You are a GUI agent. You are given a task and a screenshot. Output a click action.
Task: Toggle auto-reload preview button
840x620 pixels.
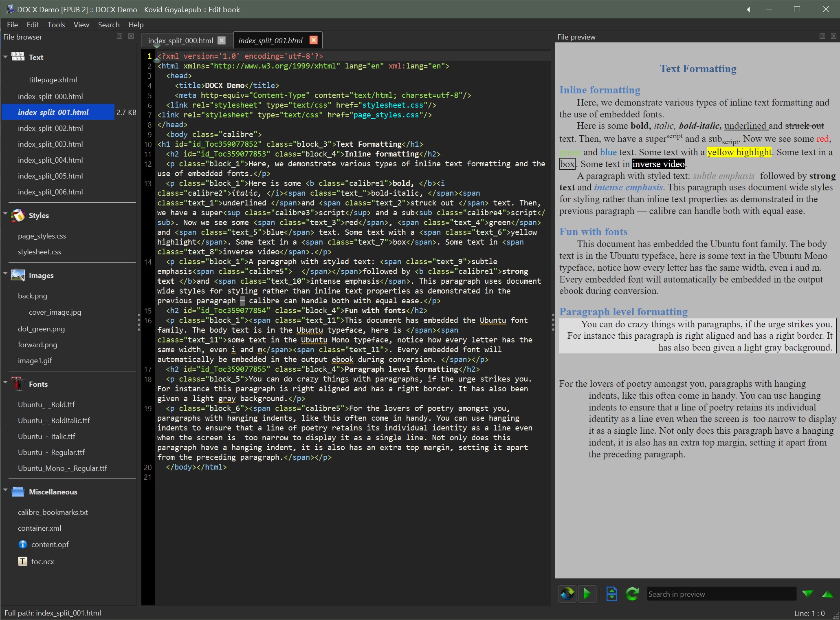[567, 594]
